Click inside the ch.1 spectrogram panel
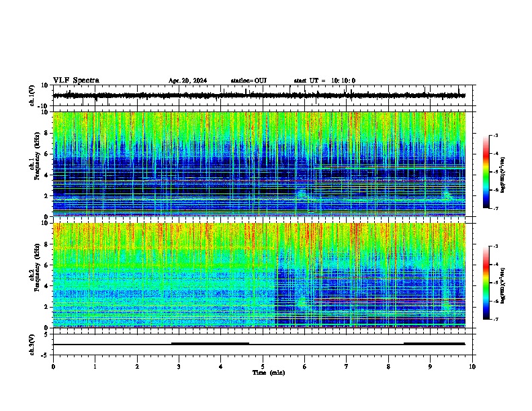Screen dimensions: 532x411 [x=259, y=164]
